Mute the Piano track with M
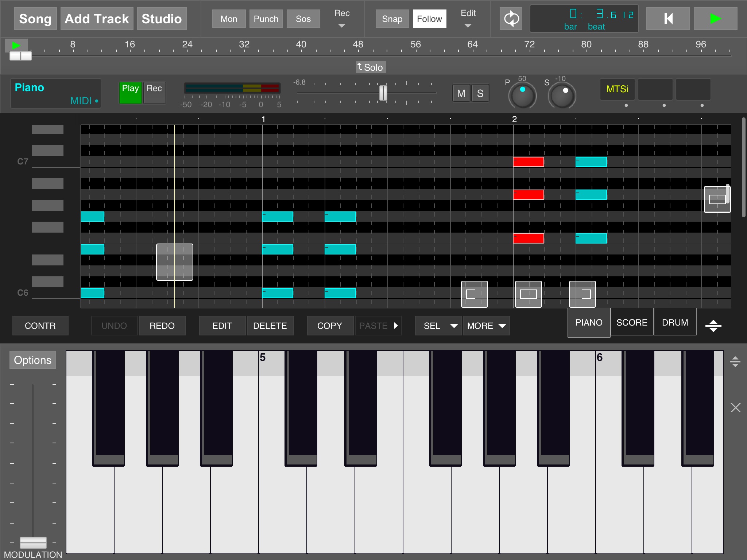This screenshot has width=747, height=560. click(461, 93)
